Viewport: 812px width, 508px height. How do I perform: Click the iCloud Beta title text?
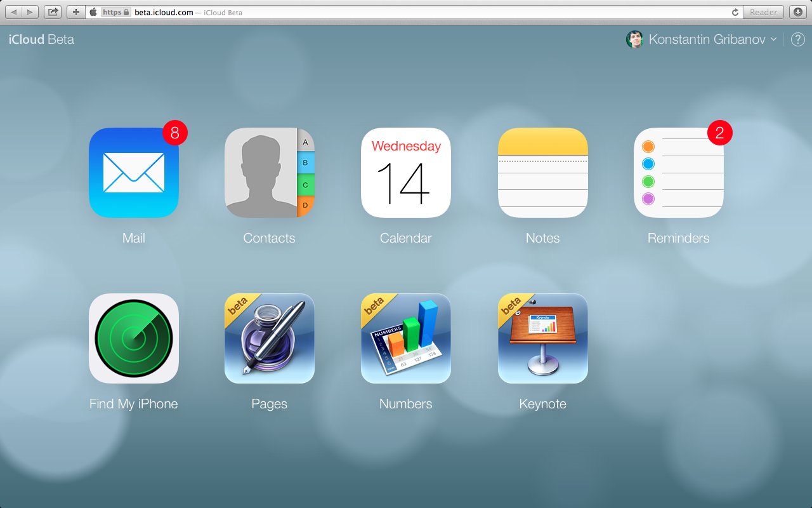41,39
